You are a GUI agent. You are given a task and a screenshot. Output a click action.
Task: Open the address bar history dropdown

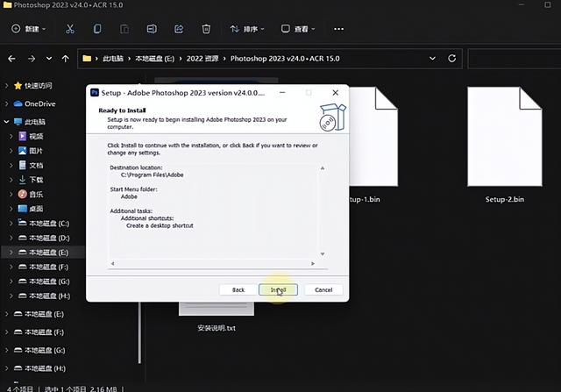432,59
